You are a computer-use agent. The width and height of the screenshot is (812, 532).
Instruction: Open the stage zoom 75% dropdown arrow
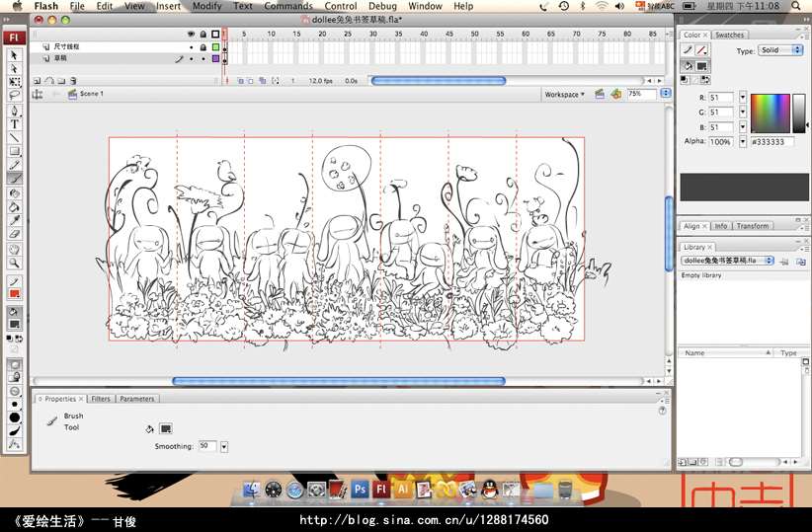666,94
